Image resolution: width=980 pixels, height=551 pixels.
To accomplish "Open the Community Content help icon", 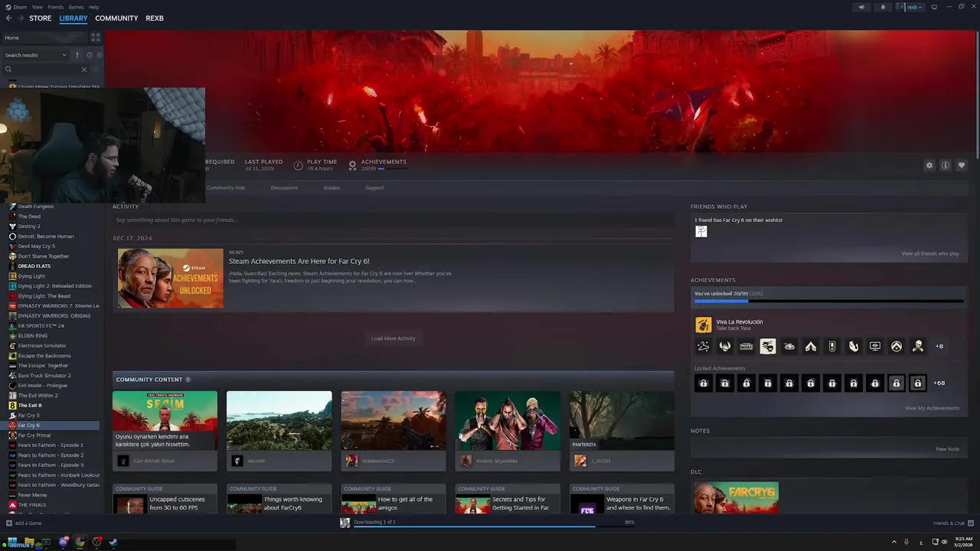I will click(x=188, y=380).
